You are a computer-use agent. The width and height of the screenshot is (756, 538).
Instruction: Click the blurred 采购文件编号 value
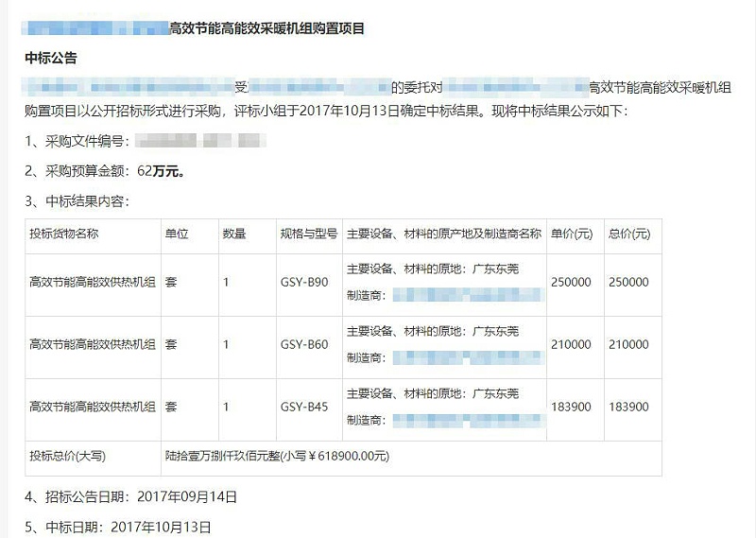[200, 142]
